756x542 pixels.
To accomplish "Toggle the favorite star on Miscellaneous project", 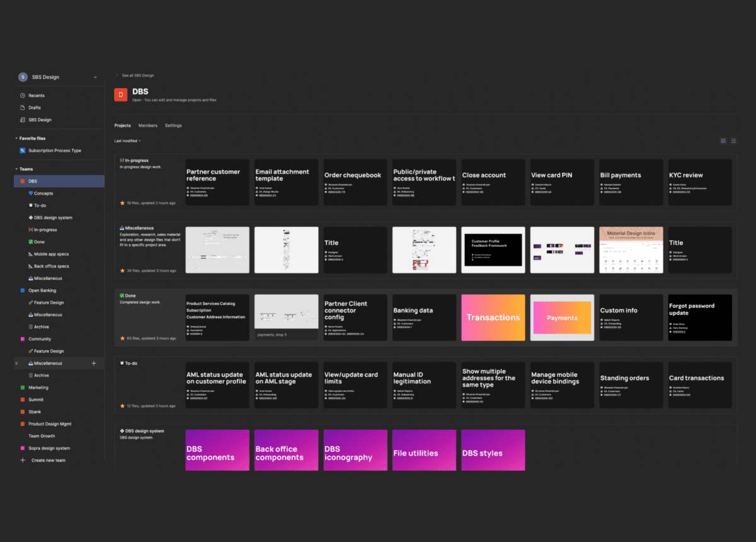I will pyautogui.click(x=122, y=270).
